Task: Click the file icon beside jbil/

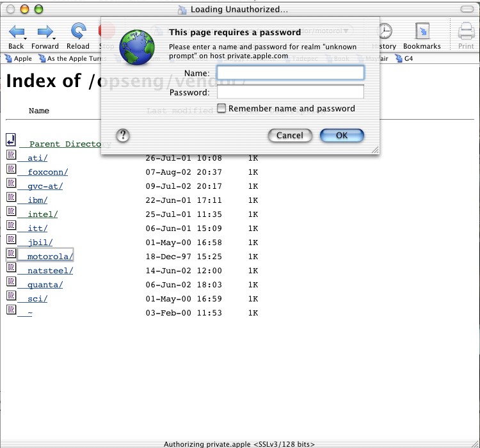Action: (12, 239)
